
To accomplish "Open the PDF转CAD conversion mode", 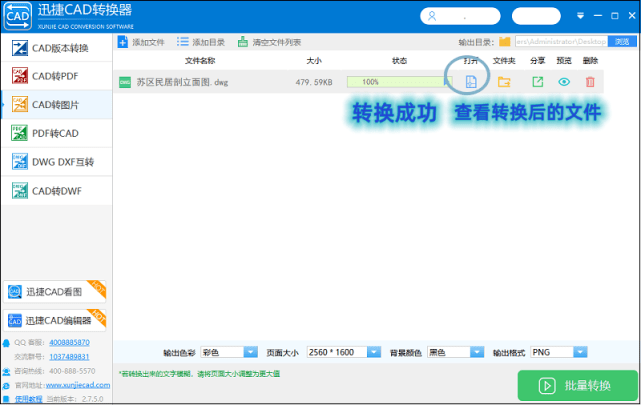I will tap(56, 133).
